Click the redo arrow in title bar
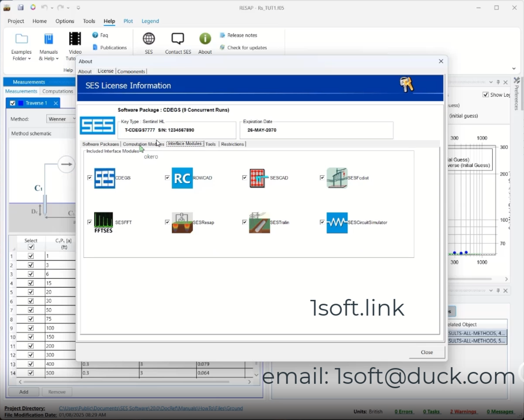 [60, 7]
